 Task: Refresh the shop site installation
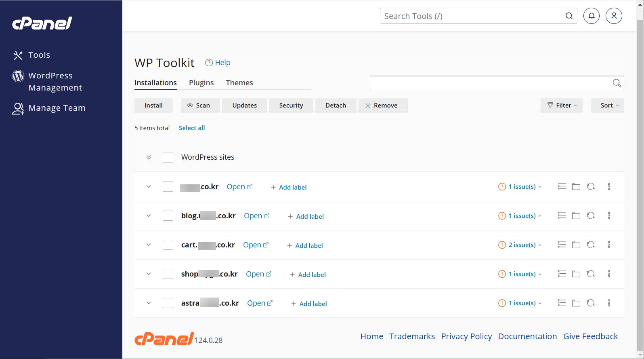tap(591, 274)
